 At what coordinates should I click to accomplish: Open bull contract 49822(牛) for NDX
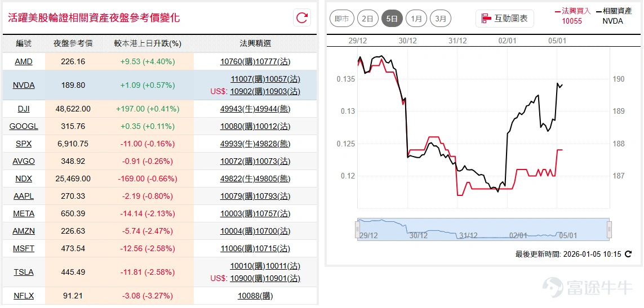point(237,178)
